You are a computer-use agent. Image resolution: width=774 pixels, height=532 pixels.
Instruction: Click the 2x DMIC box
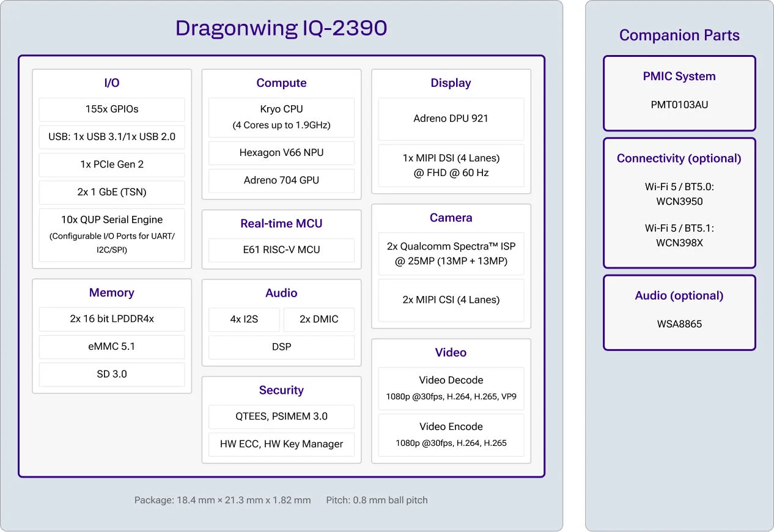pyautogui.click(x=319, y=319)
